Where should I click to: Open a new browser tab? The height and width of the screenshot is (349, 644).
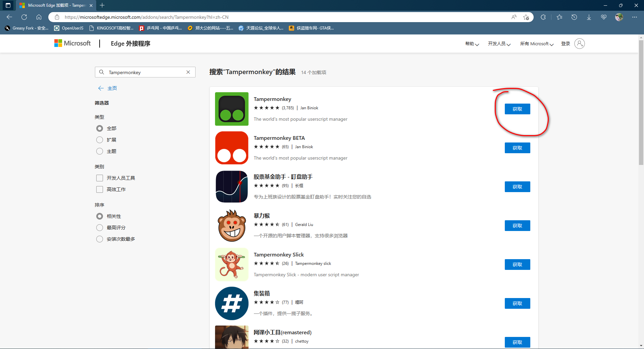[102, 5]
